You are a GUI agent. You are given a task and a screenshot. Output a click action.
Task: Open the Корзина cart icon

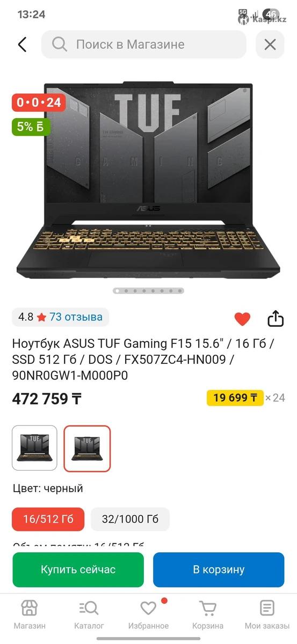(208, 608)
